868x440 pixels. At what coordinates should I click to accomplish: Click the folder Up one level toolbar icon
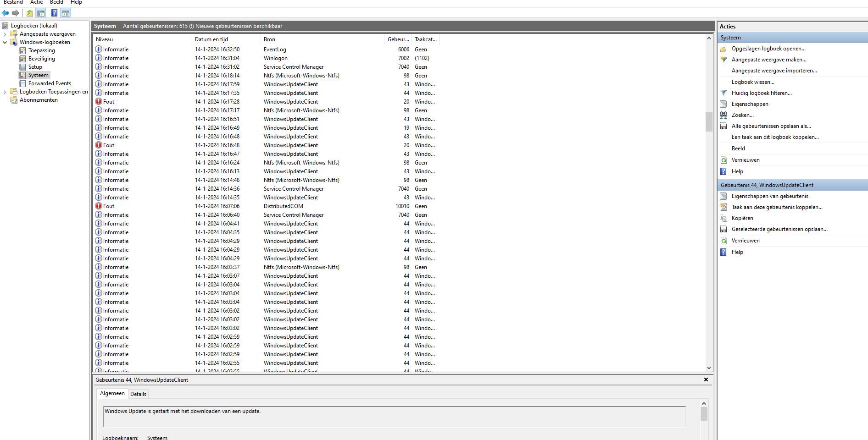point(30,13)
